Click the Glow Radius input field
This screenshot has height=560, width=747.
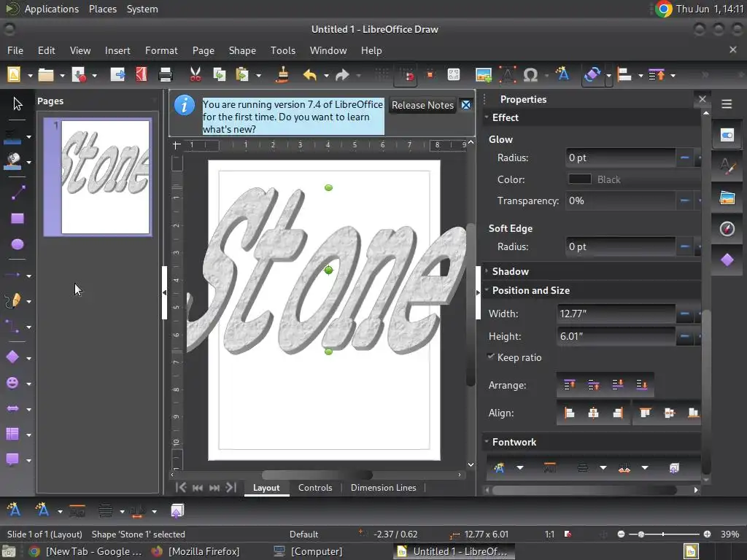pos(621,157)
